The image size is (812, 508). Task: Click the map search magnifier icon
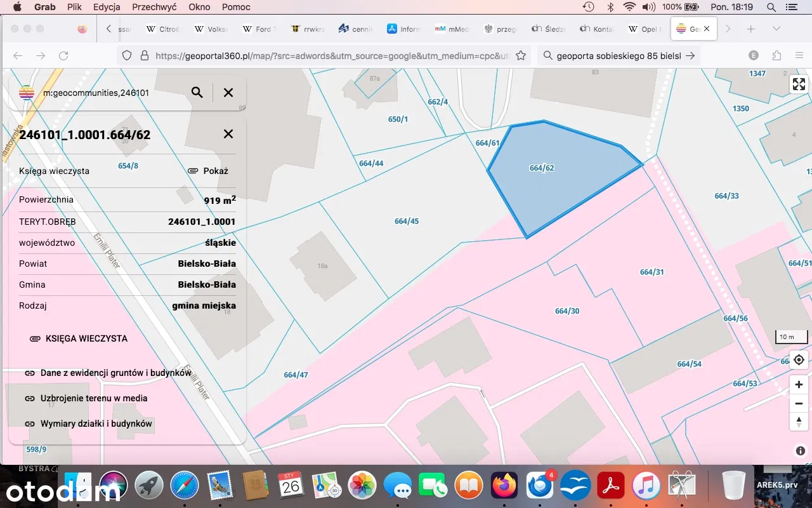tap(197, 93)
